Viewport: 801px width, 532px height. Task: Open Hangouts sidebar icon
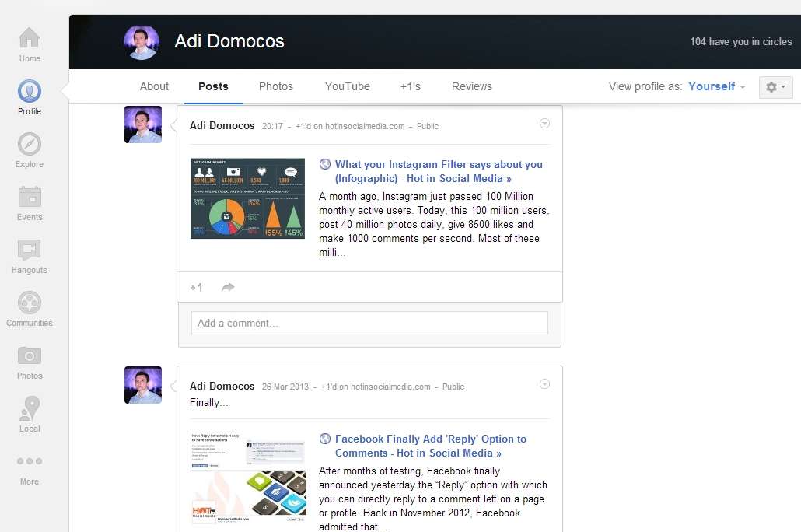29,256
